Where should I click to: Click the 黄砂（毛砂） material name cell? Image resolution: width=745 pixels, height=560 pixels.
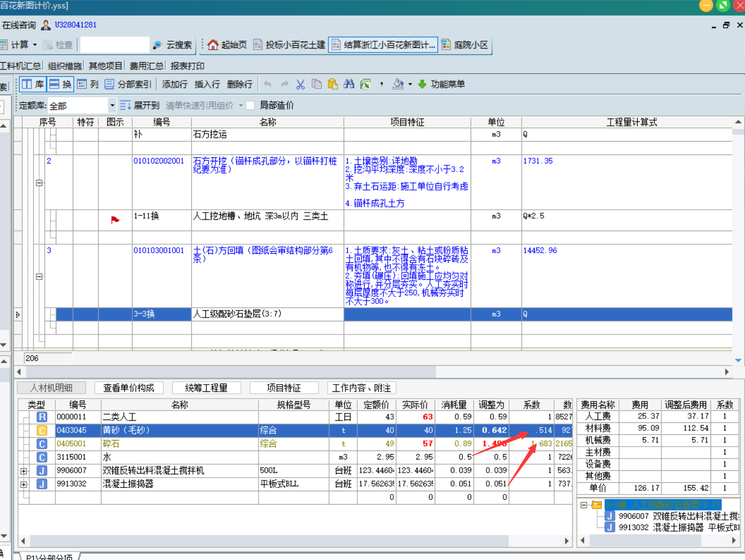179,430
